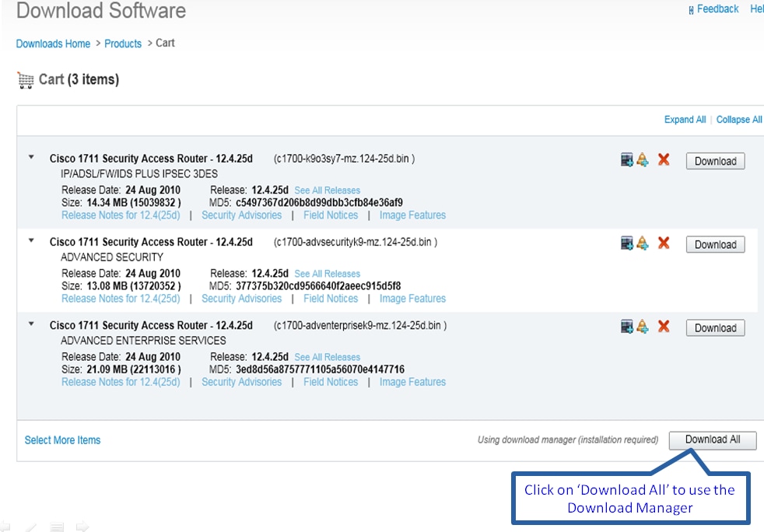764x532 pixels.
Task: Open Security Advisories for IPSEC 3DES image
Action: pyautogui.click(x=242, y=215)
